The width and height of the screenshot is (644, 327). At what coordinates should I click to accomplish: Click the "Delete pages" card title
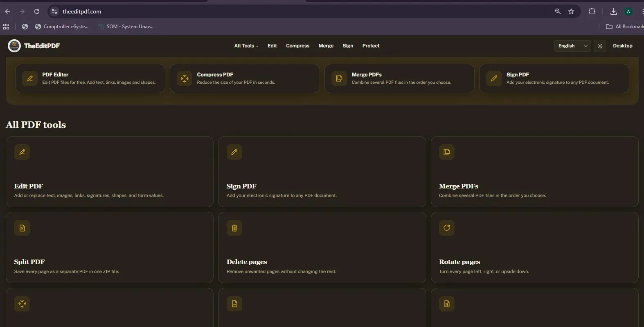click(x=247, y=262)
